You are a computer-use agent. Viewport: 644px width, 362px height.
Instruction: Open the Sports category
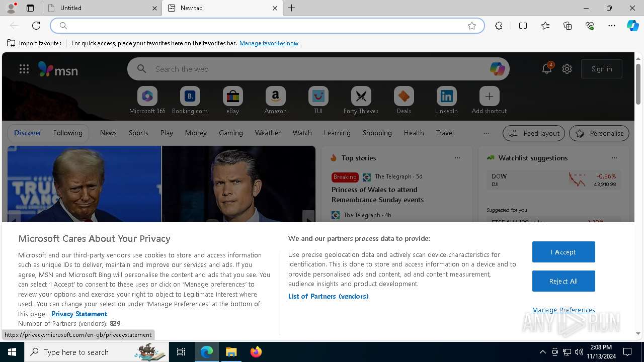coord(138,133)
